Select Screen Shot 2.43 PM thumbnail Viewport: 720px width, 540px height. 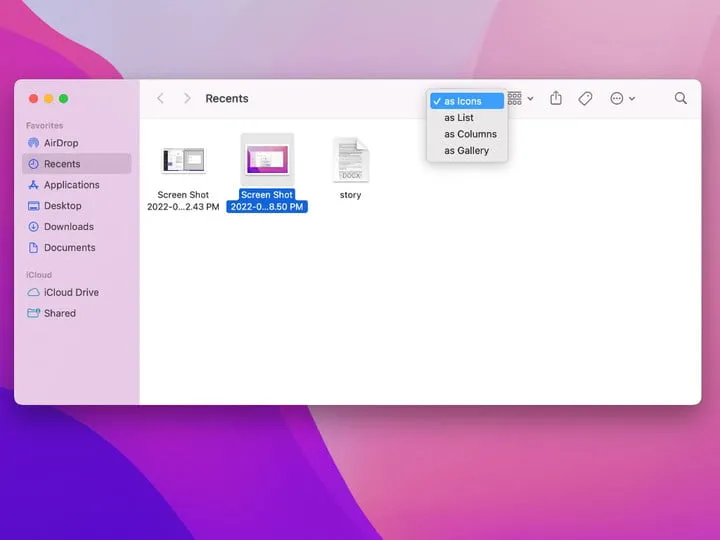pyautogui.click(x=184, y=160)
